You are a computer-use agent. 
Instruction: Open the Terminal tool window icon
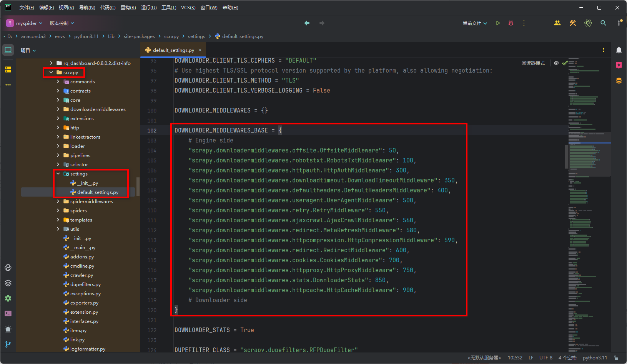click(8, 313)
